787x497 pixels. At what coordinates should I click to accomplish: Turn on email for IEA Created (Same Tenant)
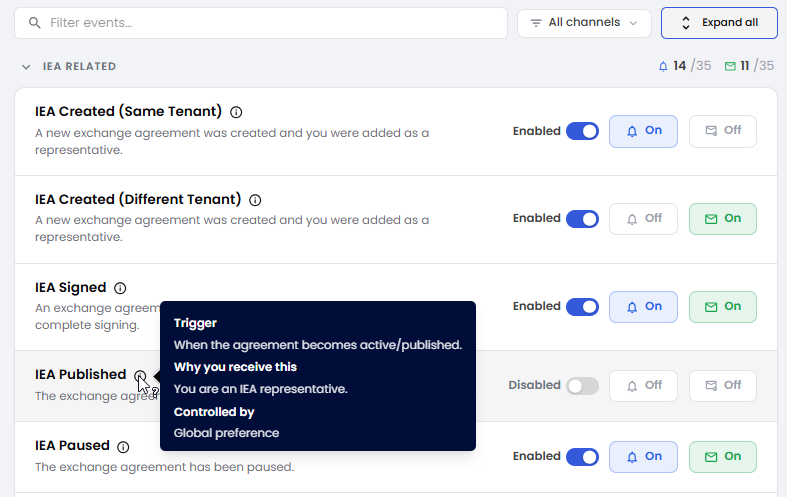[x=723, y=131]
